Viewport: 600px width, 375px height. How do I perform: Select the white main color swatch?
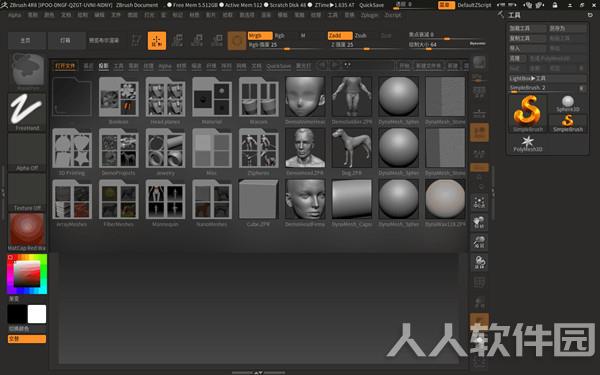point(37,314)
